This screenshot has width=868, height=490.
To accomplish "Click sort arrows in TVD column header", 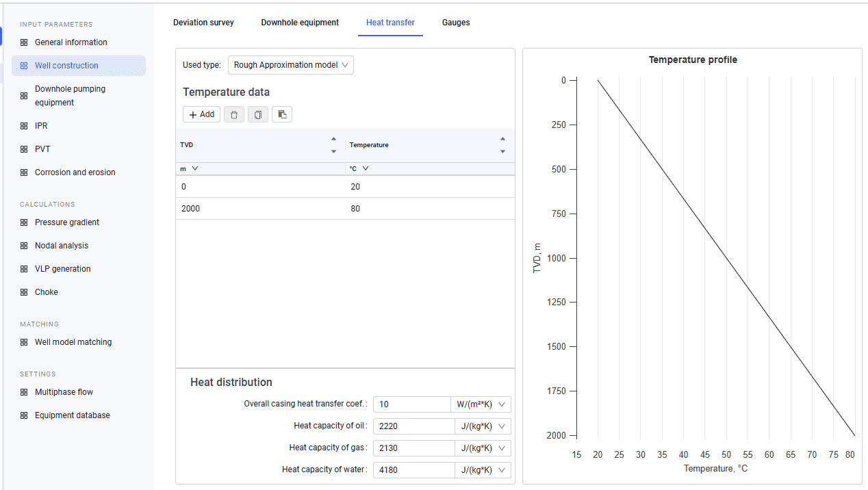I will (333, 145).
